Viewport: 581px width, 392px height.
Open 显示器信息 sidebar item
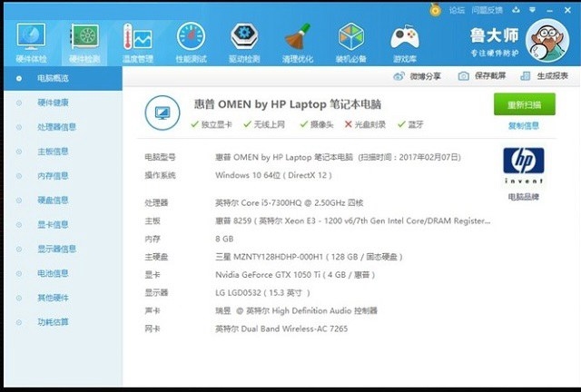click(56, 249)
